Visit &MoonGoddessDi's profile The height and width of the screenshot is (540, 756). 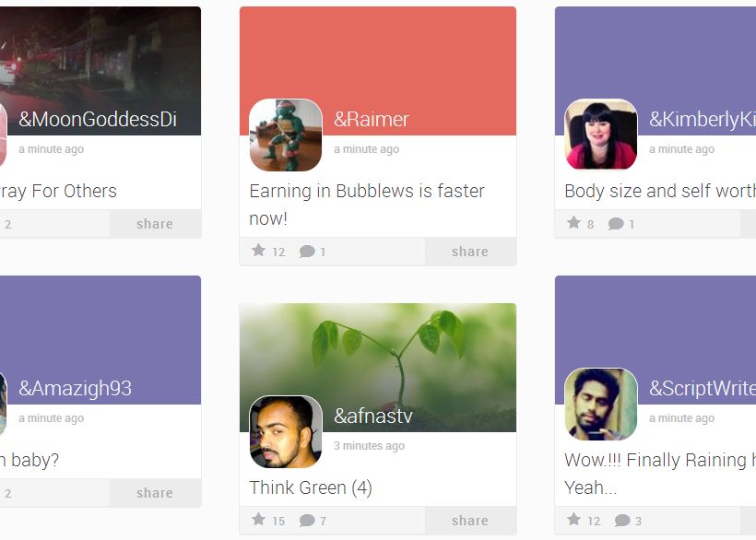[98, 119]
